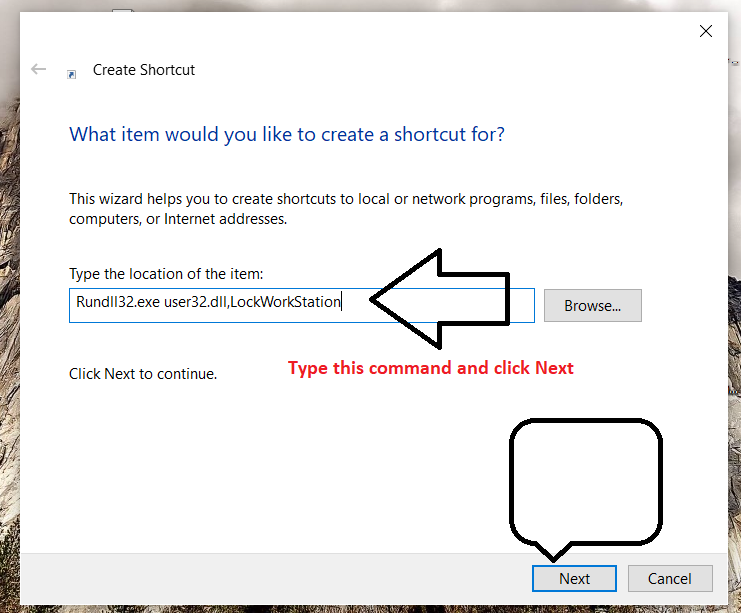The image size is (741, 613).
Task: Click the item location text field
Action: pos(302,305)
